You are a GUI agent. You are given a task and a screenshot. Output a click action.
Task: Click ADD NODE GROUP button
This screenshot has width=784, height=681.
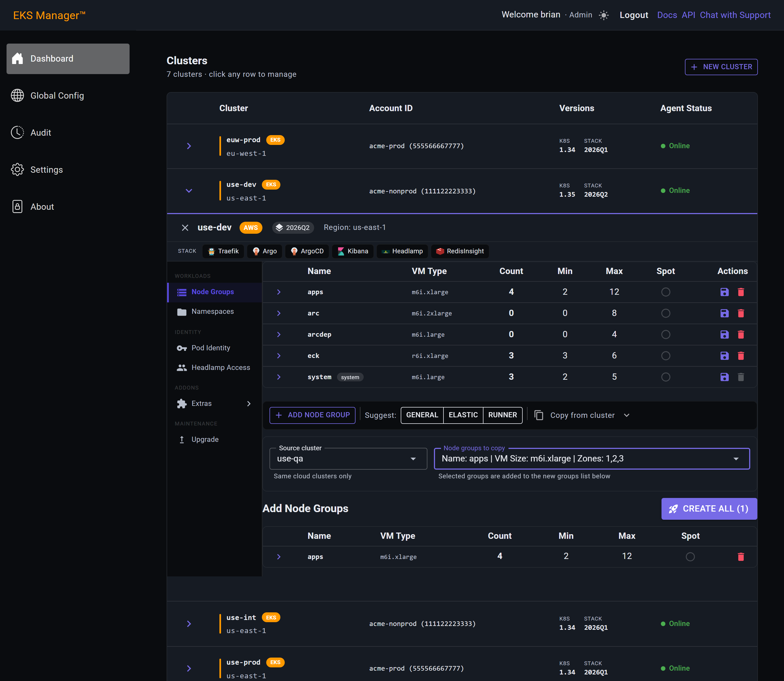(312, 415)
